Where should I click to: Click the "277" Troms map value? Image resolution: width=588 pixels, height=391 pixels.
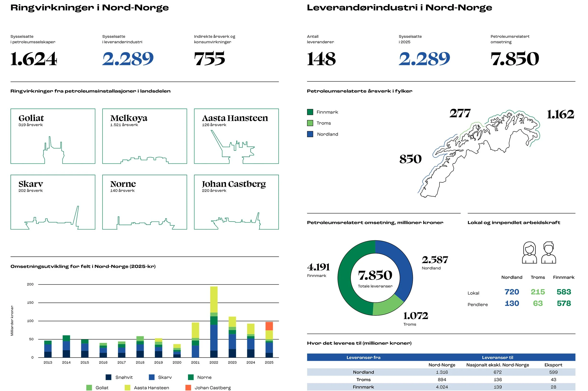[x=460, y=113]
